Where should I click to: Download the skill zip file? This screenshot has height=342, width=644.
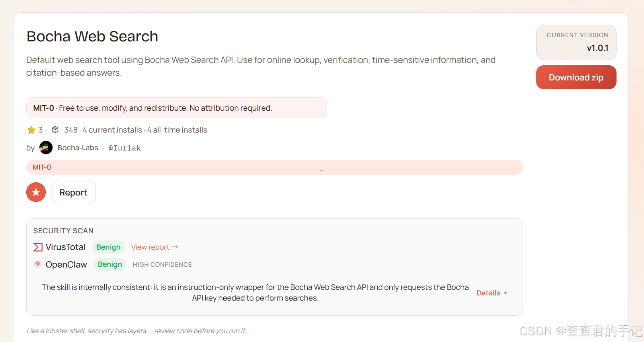click(576, 78)
